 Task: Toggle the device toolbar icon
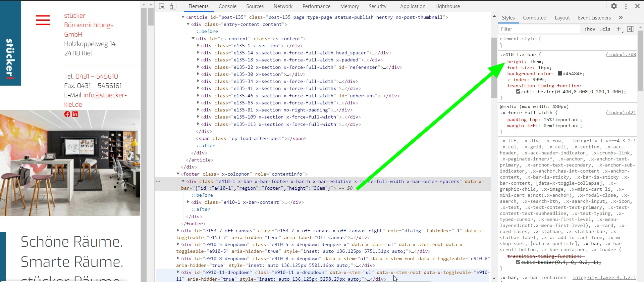point(173,6)
